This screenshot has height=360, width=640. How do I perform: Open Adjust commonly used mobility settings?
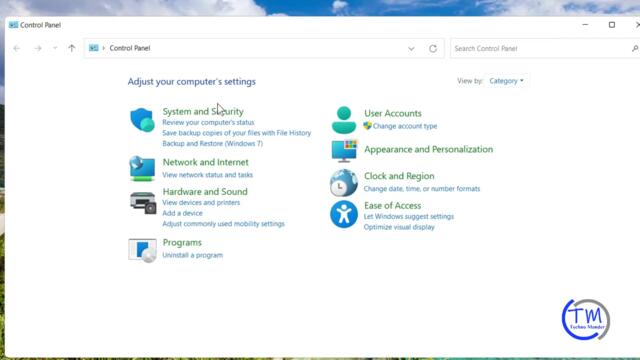(223, 224)
